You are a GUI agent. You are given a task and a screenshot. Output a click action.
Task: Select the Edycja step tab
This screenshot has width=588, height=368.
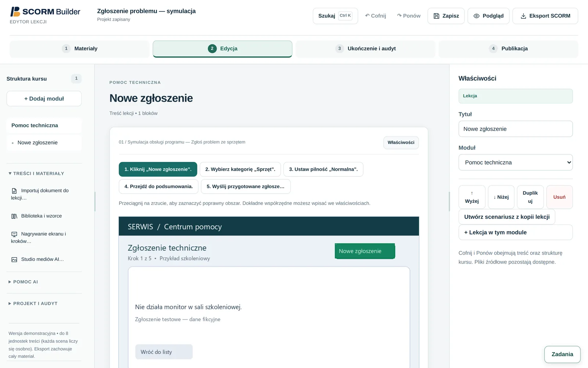(x=222, y=49)
